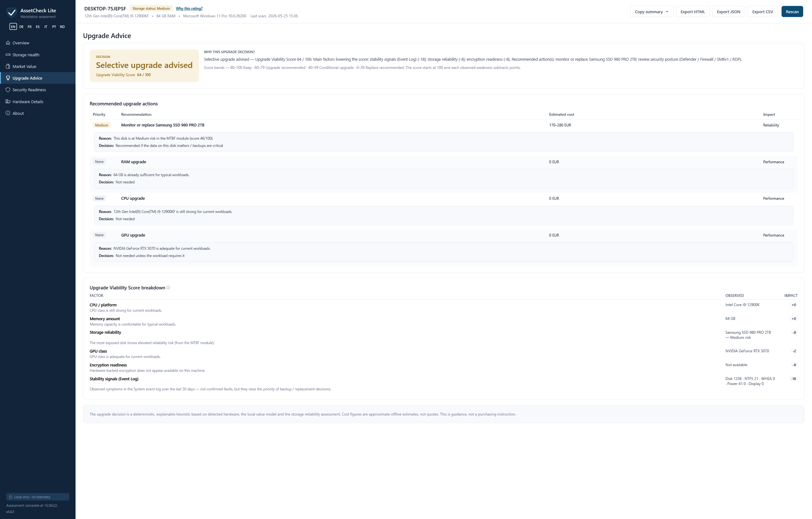The width and height of the screenshot is (812, 519).
Task: Click the Selective upgrade advised decision card
Action: (x=144, y=65)
